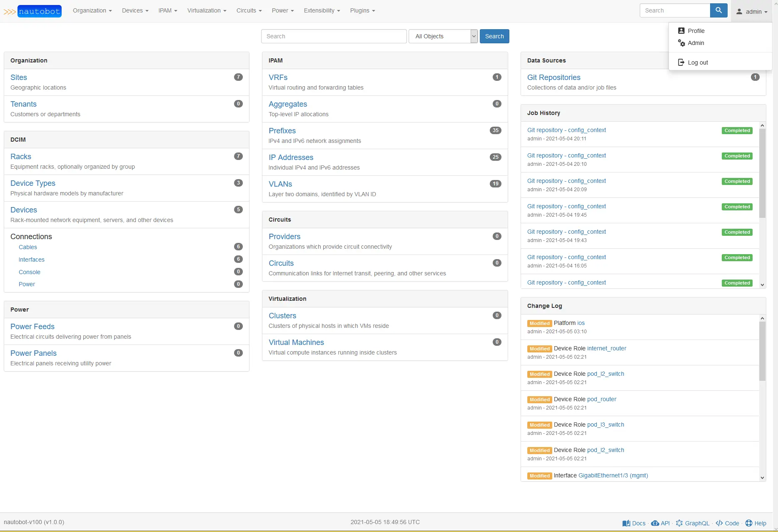The width and height of the screenshot is (778, 532).
Task: Click the Log out icon
Action: point(681,62)
